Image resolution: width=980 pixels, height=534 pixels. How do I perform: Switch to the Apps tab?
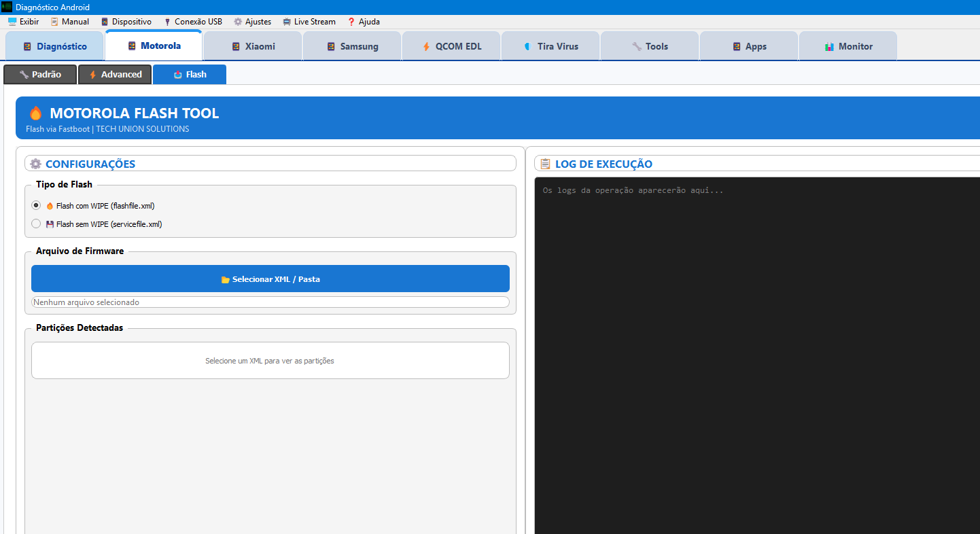coord(749,46)
